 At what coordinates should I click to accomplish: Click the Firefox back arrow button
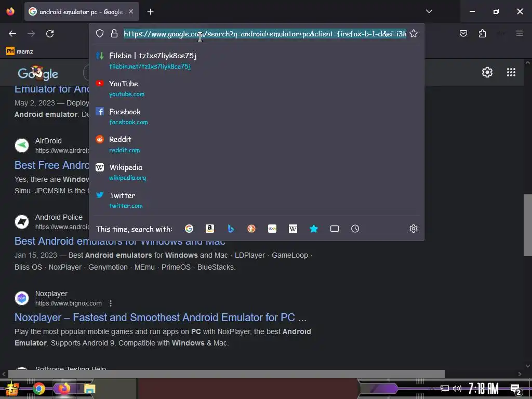click(x=12, y=34)
